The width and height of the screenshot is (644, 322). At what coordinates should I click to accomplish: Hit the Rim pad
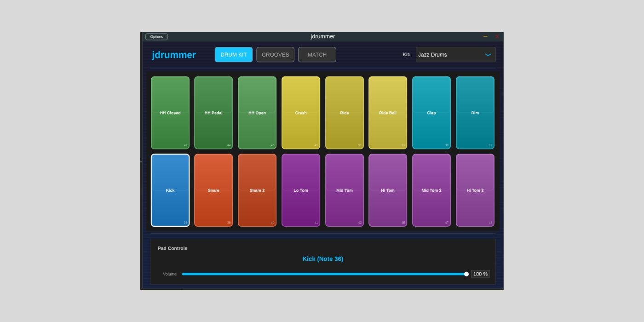[475, 113]
